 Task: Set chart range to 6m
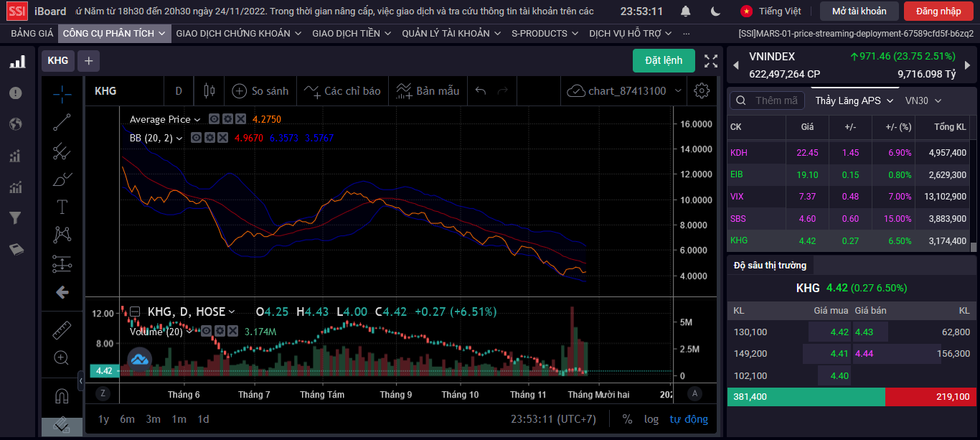128,419
